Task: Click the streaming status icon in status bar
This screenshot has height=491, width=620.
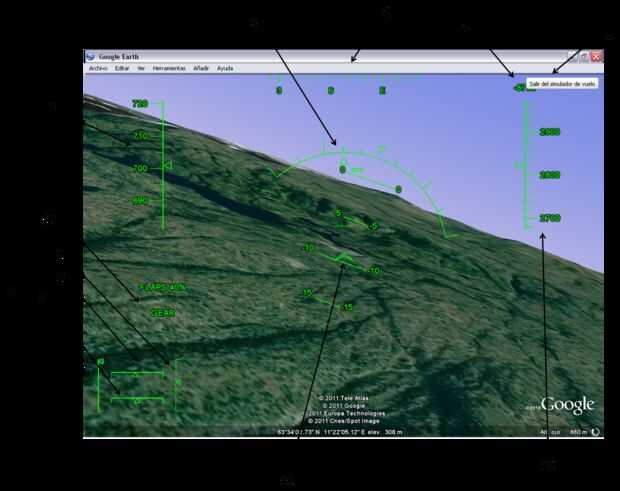Action: pos(595,432)
